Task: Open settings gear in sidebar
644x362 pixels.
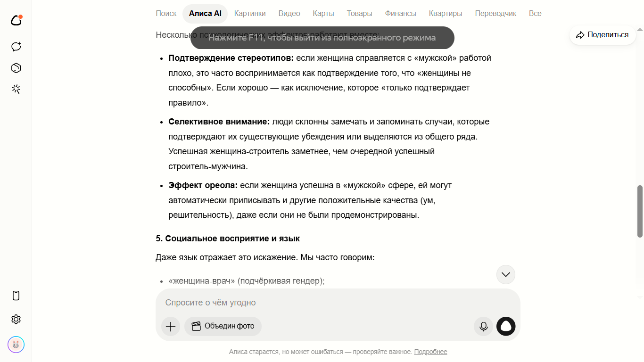Action: click(x=16, y=319)
